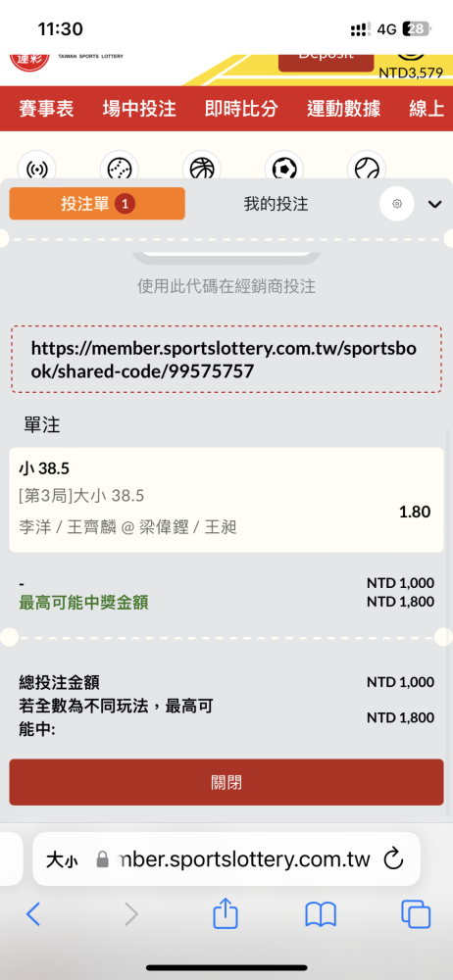Image resolution: width=453 pixels, height=980 pixels.
Task: Tap the Safari address bar field
Action: click(x=226, y=859)
